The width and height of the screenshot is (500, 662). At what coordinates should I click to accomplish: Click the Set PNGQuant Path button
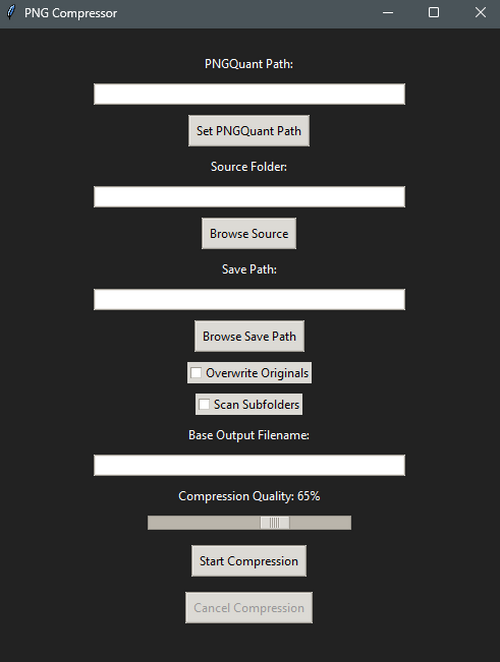pyautogui.click(x=249, y=131)
